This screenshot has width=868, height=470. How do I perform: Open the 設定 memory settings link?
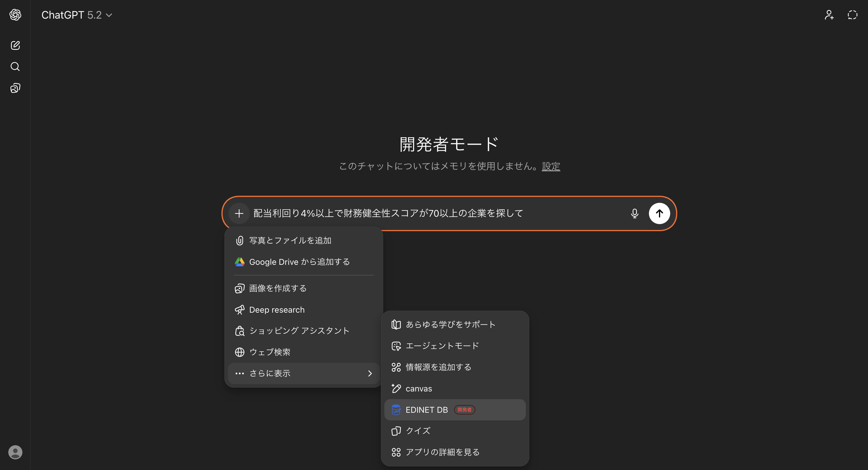(x=551, y=166)
